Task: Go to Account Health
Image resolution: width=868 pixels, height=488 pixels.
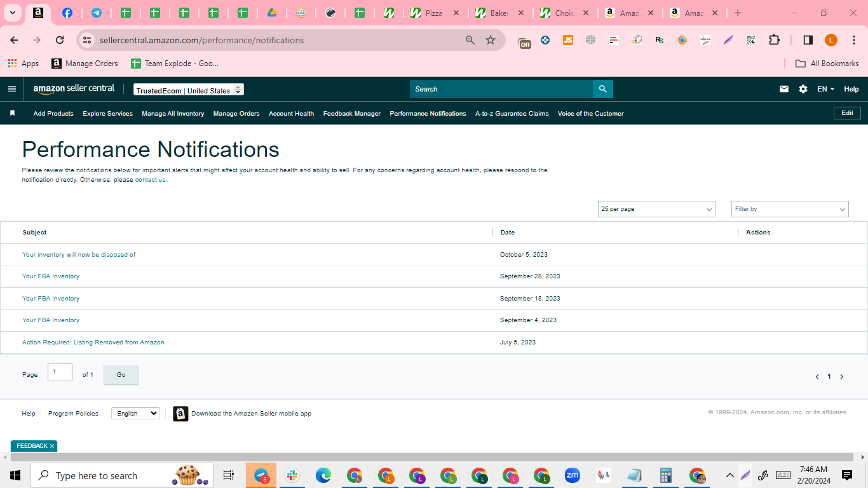Action: pyautogui.click(x=291, y=114)
